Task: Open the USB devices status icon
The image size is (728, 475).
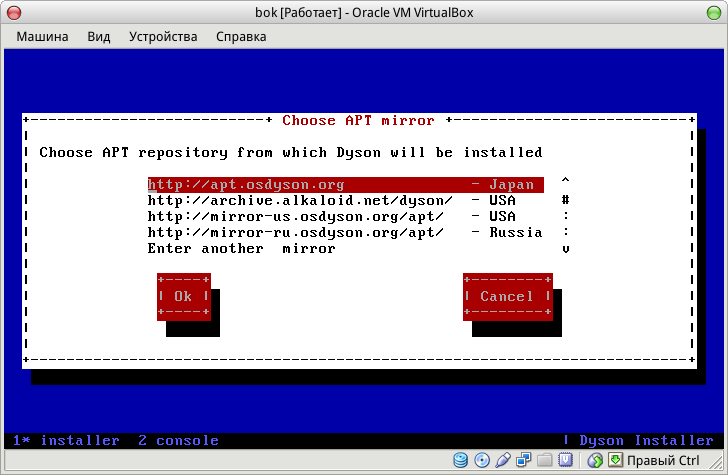Action: [x=503, y=460]
